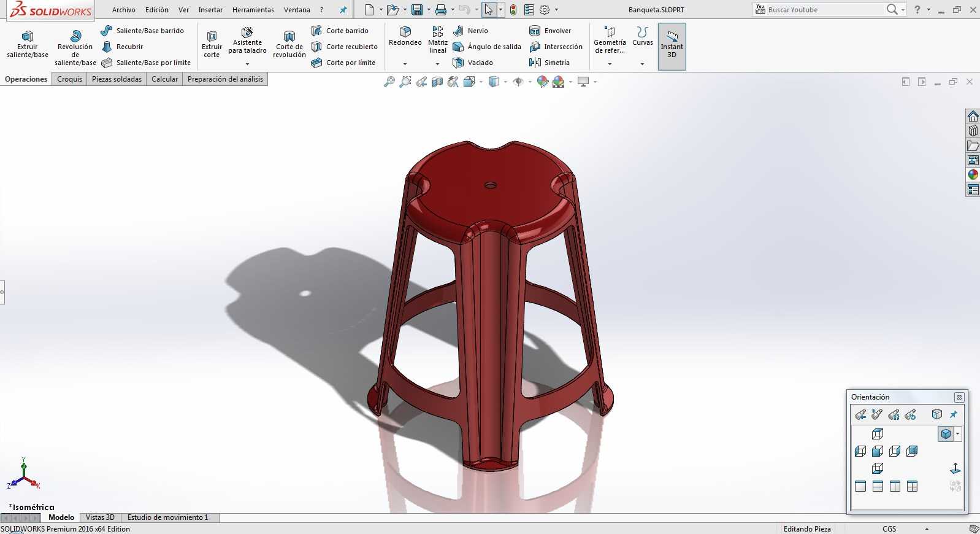
Task: Toggle pin on the menu bar
Action: coord(343,10)
